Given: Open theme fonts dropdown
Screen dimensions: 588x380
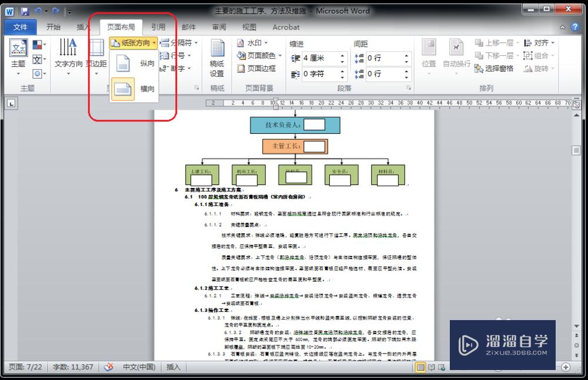Looking at the screenshot, I should (39, 59).
